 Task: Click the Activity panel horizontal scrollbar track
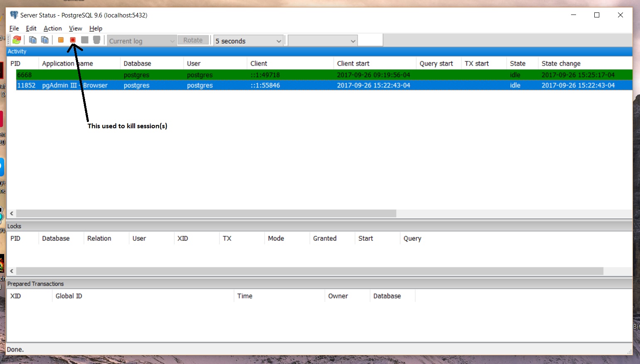tap(498, 213)
